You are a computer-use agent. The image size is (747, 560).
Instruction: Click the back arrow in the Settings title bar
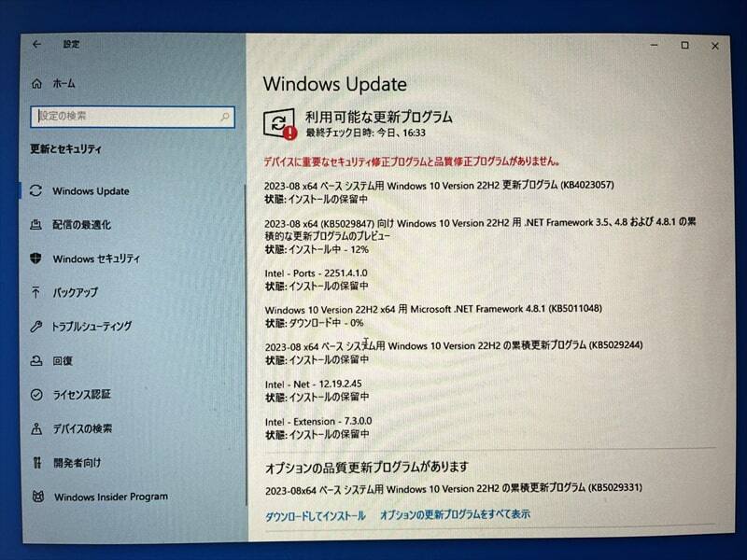(x=36, y=44)
